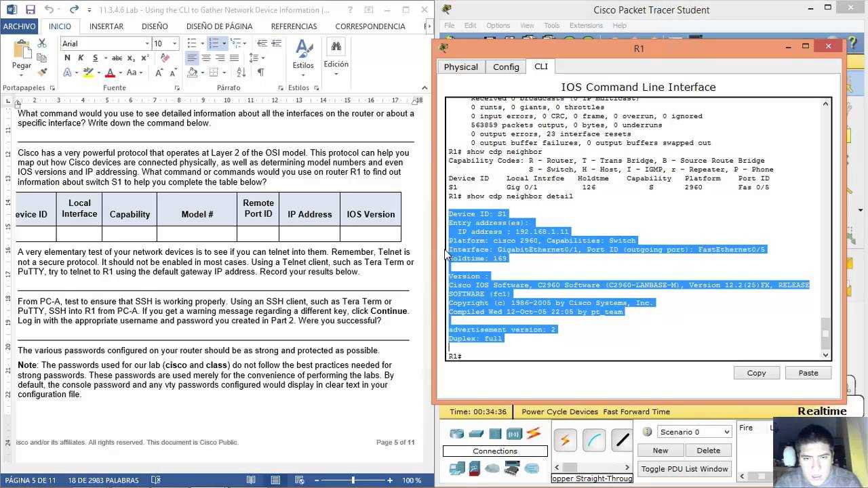Open the ARCHIVO tab
This screenshot has height=488, width=868.
click(x=19, y=26)
